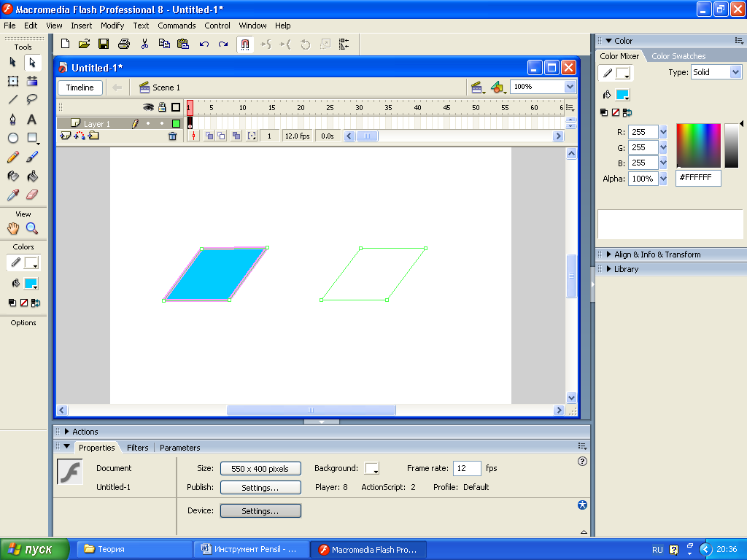Toggle show all layers as outlines
747x560 pixels.
tap(176, 107)
